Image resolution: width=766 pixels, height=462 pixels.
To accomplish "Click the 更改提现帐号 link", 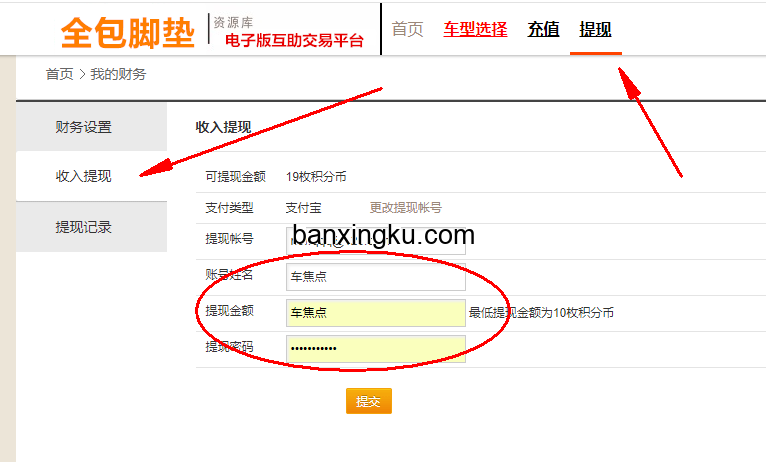I will [x=405, y=208].
